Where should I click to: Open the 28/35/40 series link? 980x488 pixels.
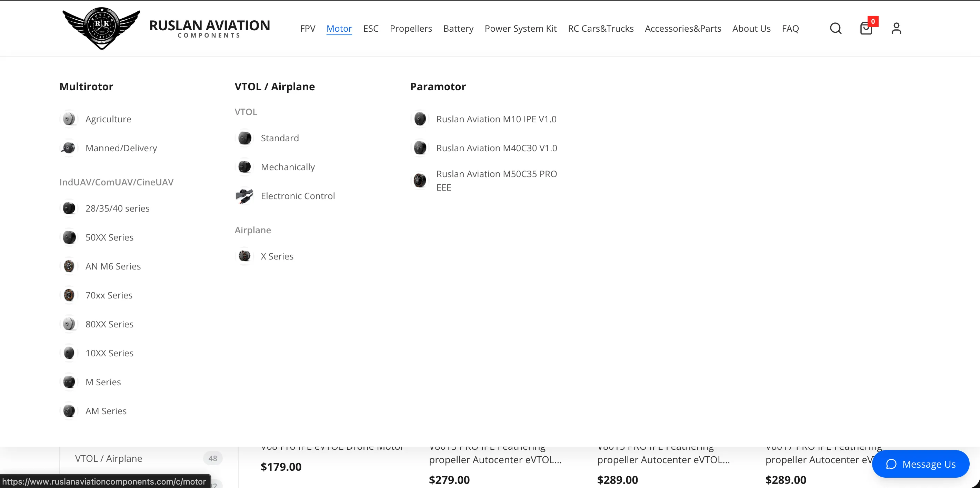pos(117,209)
